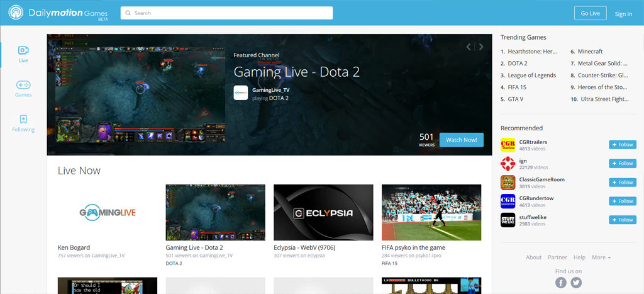Open Gaming Live - Dota 2 stream thumbnail

tap(216, 212)
